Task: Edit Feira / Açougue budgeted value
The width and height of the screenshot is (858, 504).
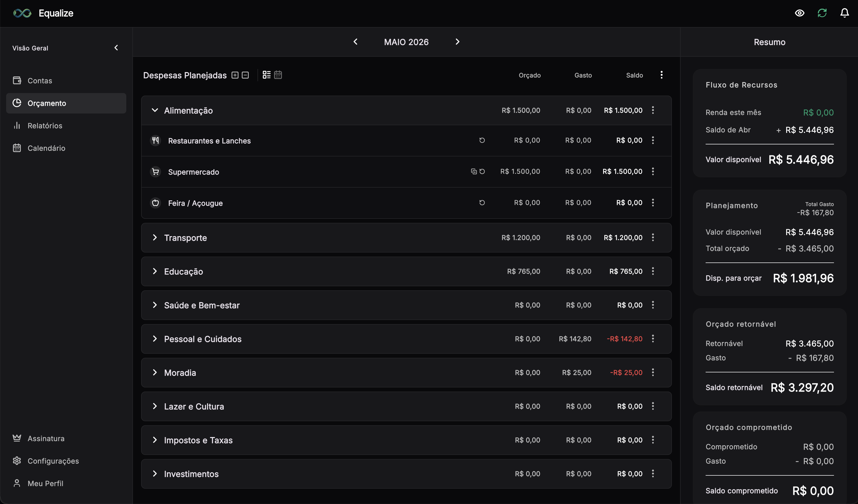Action: coord(527,202)
